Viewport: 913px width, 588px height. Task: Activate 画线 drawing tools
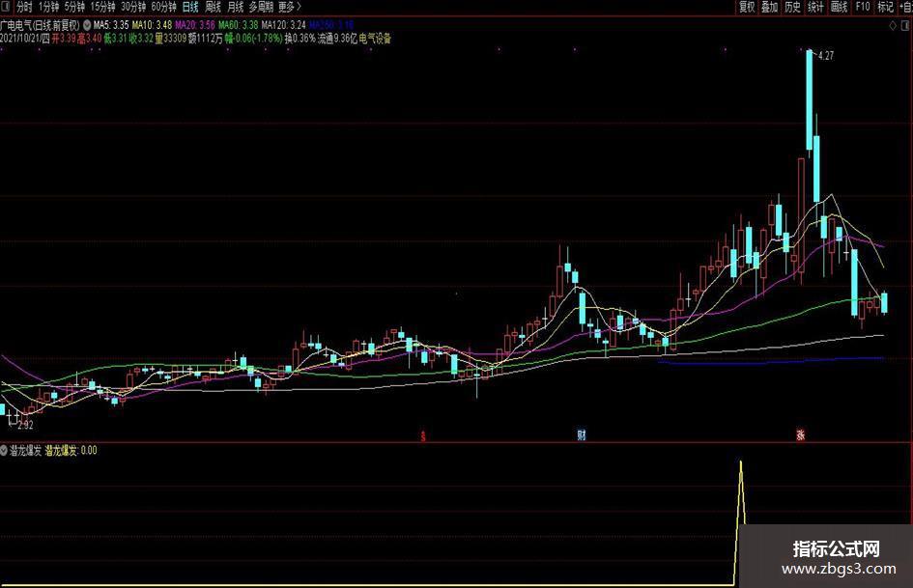(x=839, y=7)
